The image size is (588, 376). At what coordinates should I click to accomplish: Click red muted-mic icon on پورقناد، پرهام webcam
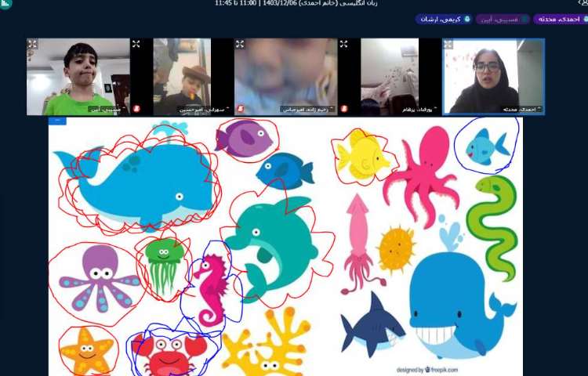point(343,109)
